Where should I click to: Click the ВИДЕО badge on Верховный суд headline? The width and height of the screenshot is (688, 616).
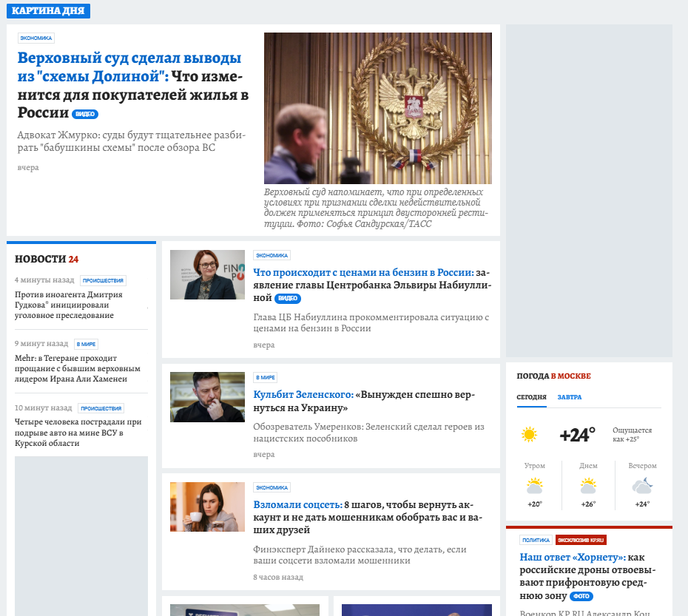click(85, 114)
